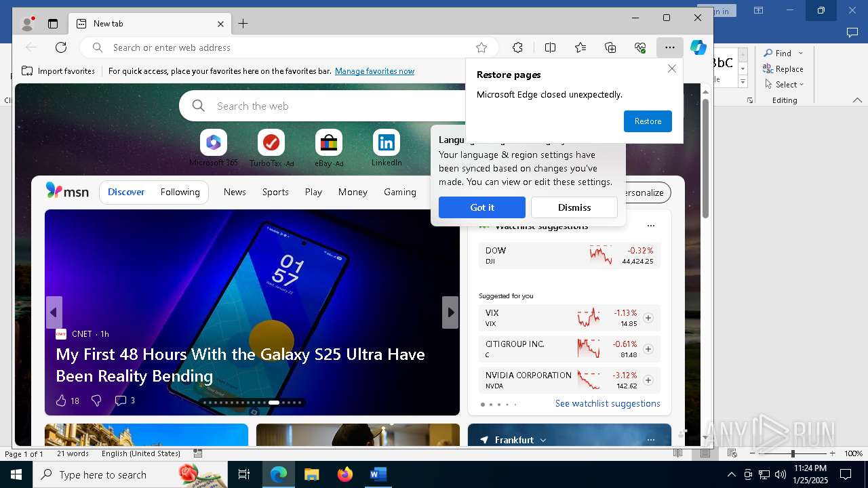Image resolution: width=868 pixels, height=488 pixels.
Task: Select the Discover tab
Action: pyautogui.click(x=126, y=192)
